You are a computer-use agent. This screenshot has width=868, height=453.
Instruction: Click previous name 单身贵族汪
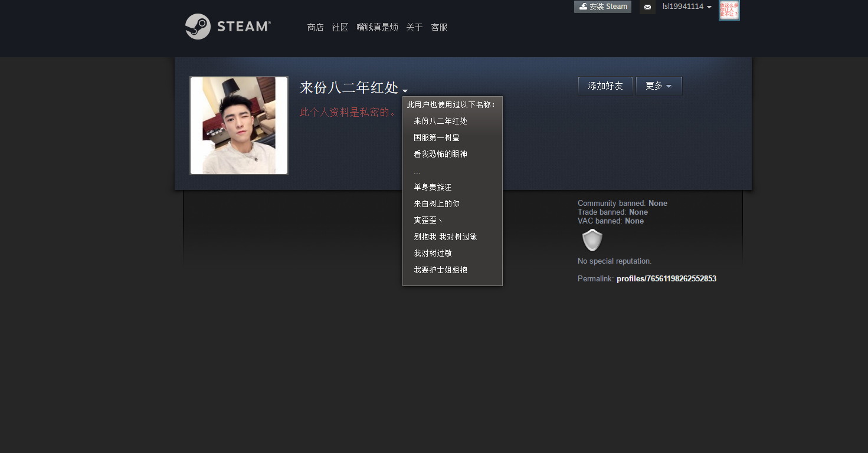click(x=433, y=187)
